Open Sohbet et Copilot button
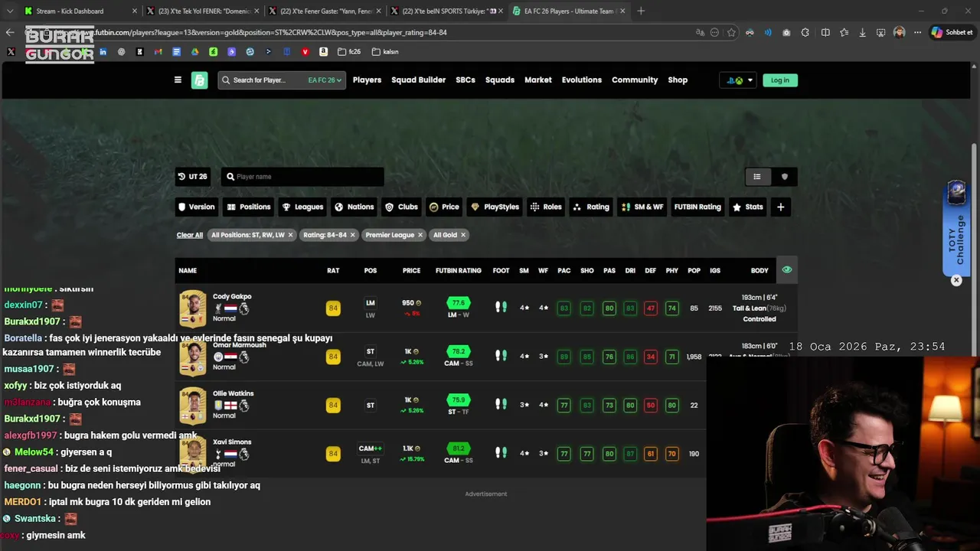This screenshot has height=551, width=980. click(x=951, y=33)
